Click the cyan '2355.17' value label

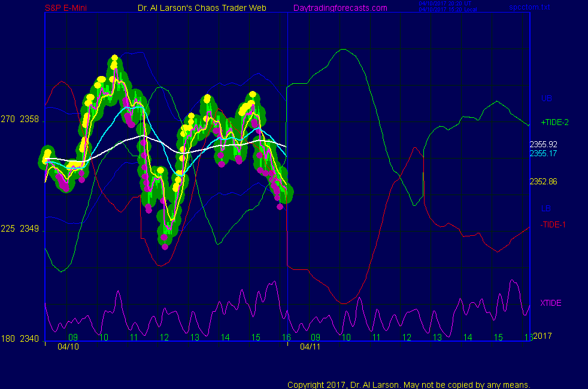[x=543, y=153]
